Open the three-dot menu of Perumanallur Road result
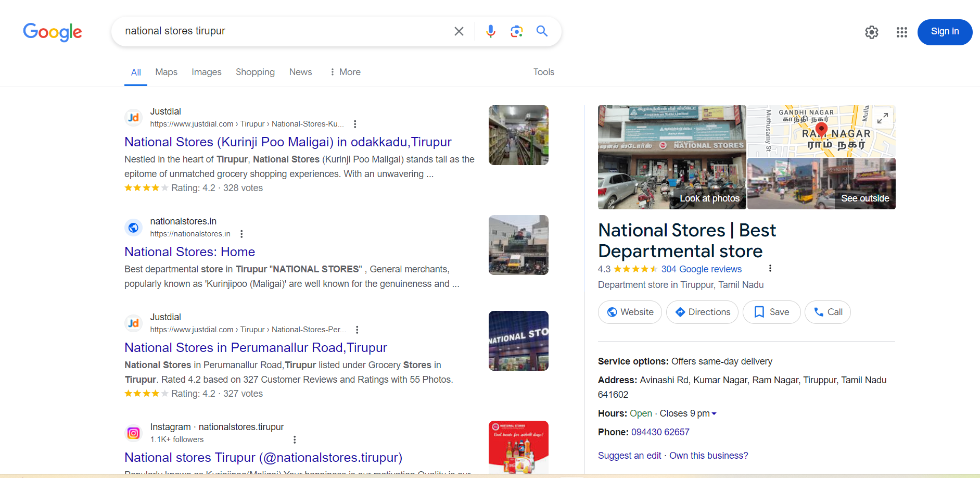 [357, 330]
